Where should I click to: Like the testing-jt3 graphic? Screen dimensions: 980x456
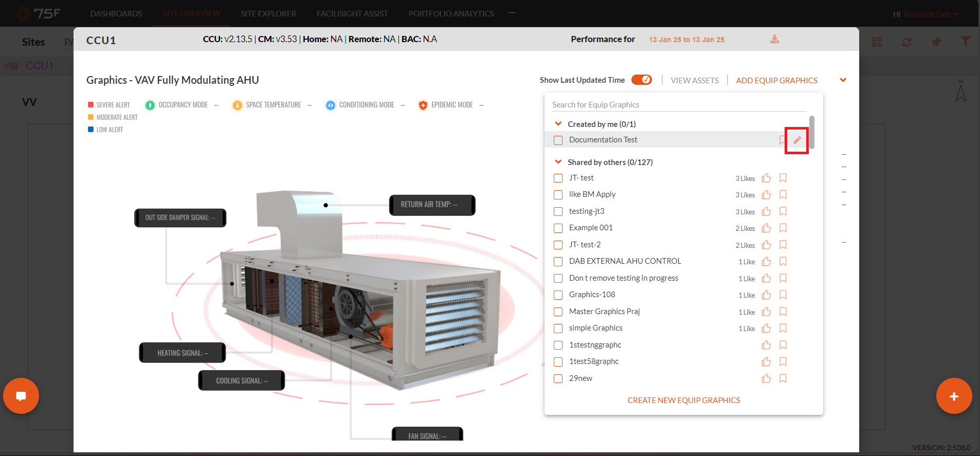[766, 211]
